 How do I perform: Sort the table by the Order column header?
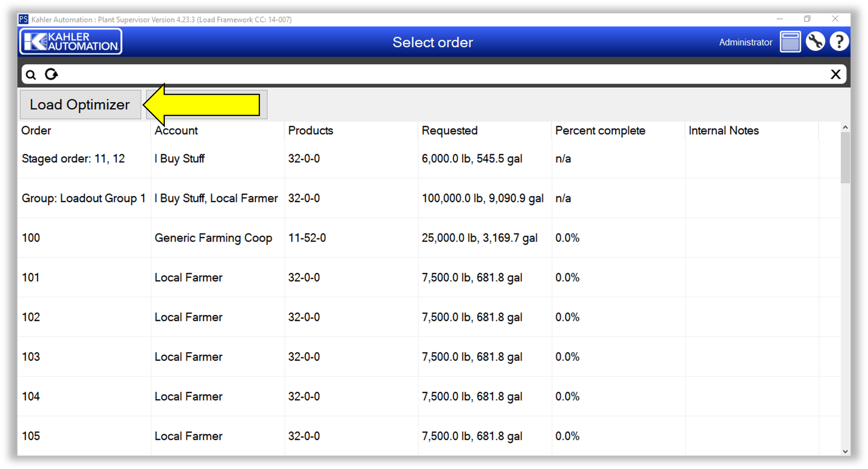pos(36,130)
